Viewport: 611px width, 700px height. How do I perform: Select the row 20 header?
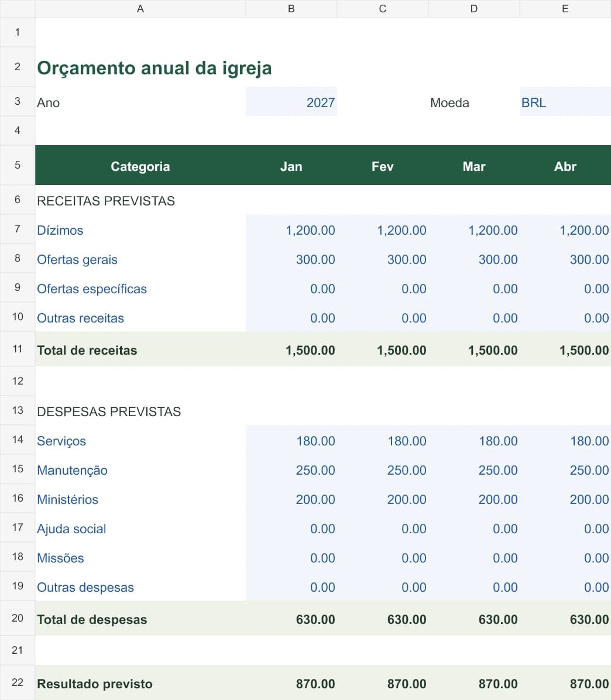click(x=18, y=619)
